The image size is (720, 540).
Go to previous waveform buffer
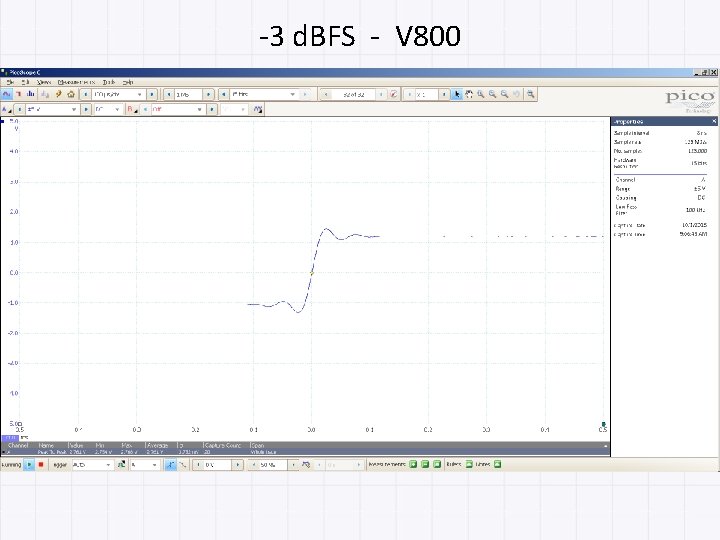coord(326,94)
